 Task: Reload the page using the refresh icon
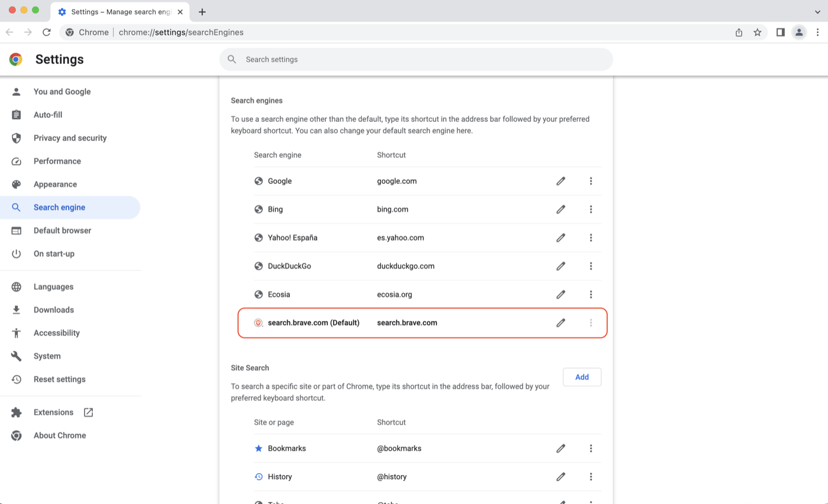tap(47, 33)
